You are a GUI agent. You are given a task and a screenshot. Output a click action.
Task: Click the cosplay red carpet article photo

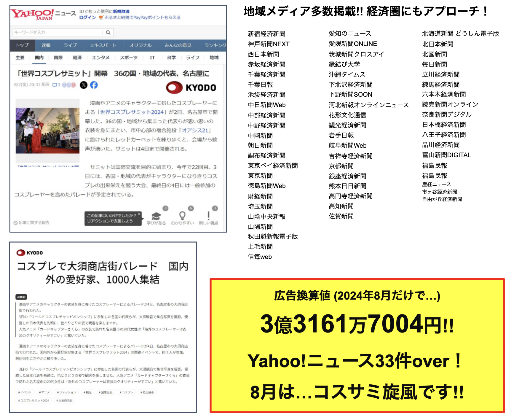47,131
